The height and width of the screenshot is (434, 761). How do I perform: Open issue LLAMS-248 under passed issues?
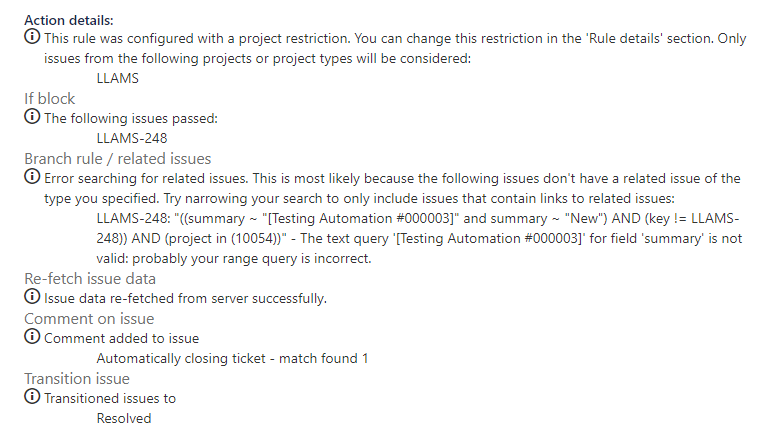click(x=132, y=138)
